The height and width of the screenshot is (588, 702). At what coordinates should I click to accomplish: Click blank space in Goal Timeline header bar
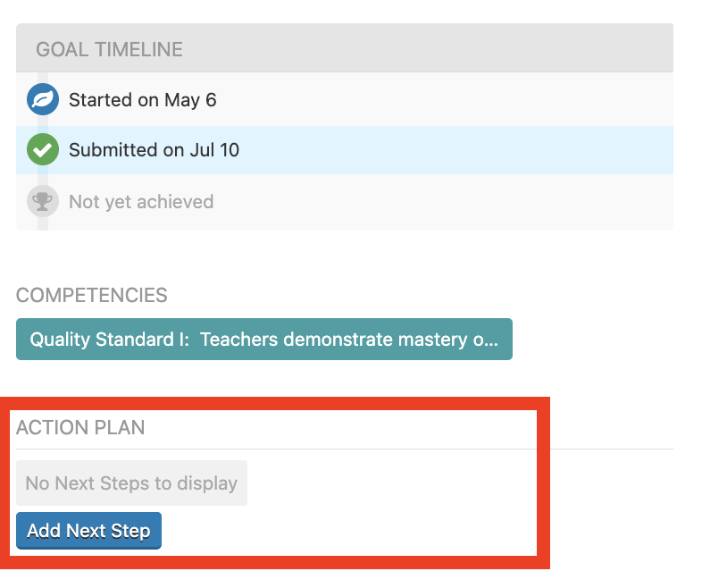(425, 48)
